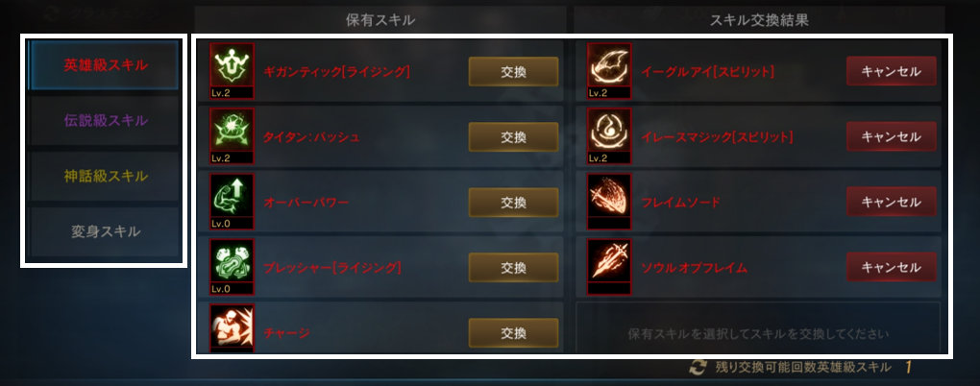Cancel the イーグルアイ[スピリット] exchange
Screen dimensions: 980x386
tap(892, 71)
